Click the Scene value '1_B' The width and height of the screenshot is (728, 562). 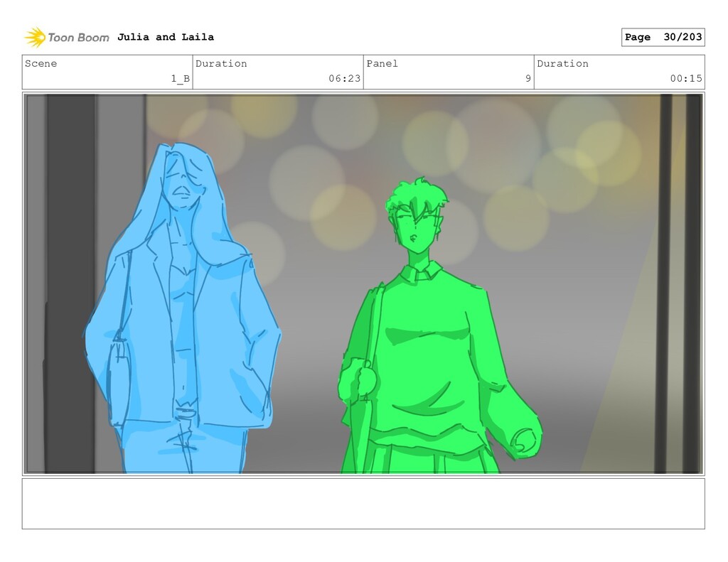[x=180, y=78]
